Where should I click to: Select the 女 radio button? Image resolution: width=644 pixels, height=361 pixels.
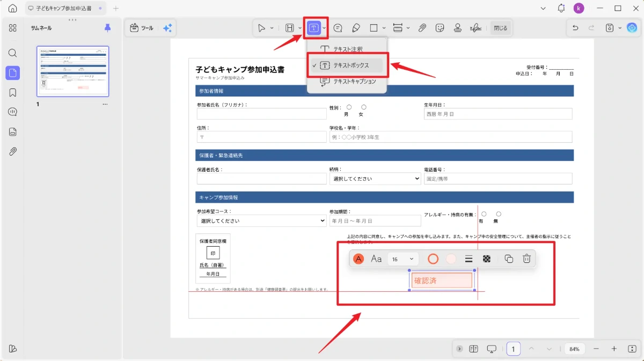[363, 107]
